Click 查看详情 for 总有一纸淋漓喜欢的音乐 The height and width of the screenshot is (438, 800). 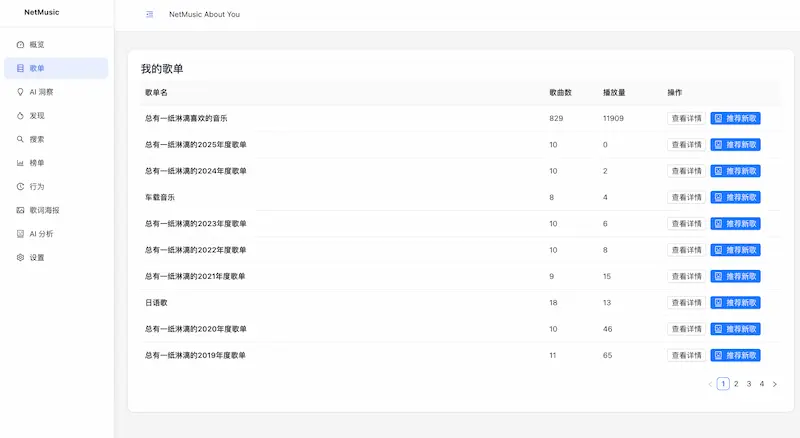coord(685,118)
